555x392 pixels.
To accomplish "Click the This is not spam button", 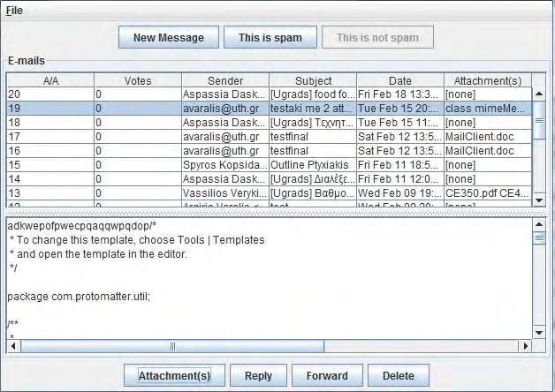I will click(377, 37).
